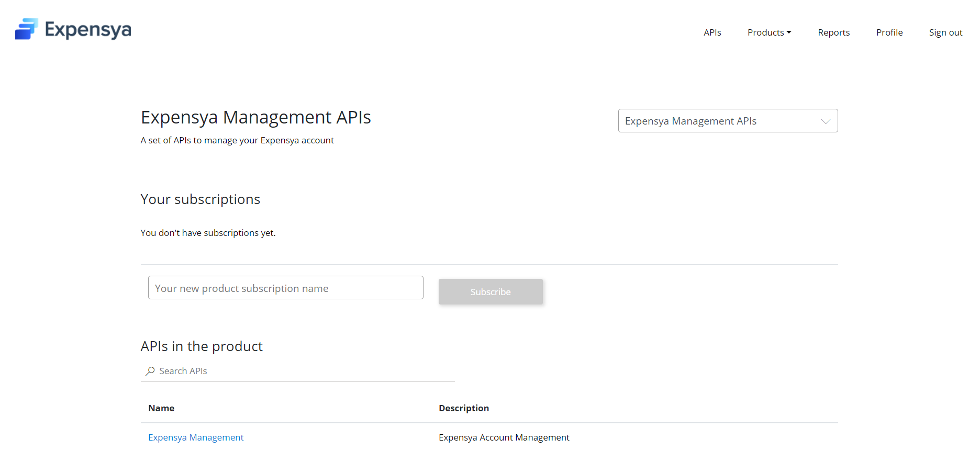Click the Name column header
Image resolution: width=980 pixels, height=462 pixels.
(161, 408)
